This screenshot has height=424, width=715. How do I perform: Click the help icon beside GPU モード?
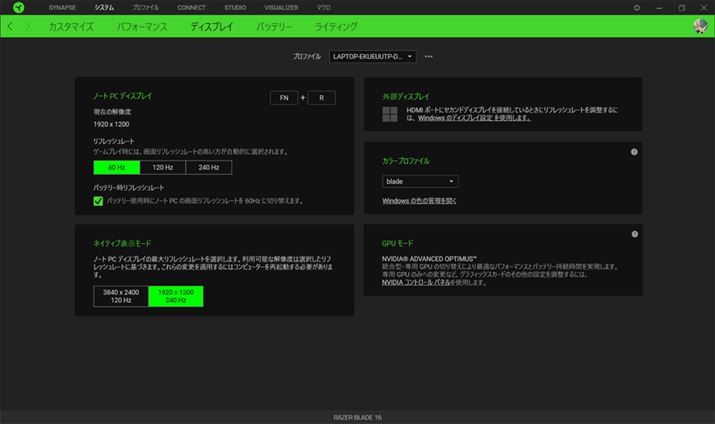click(634, 234)
